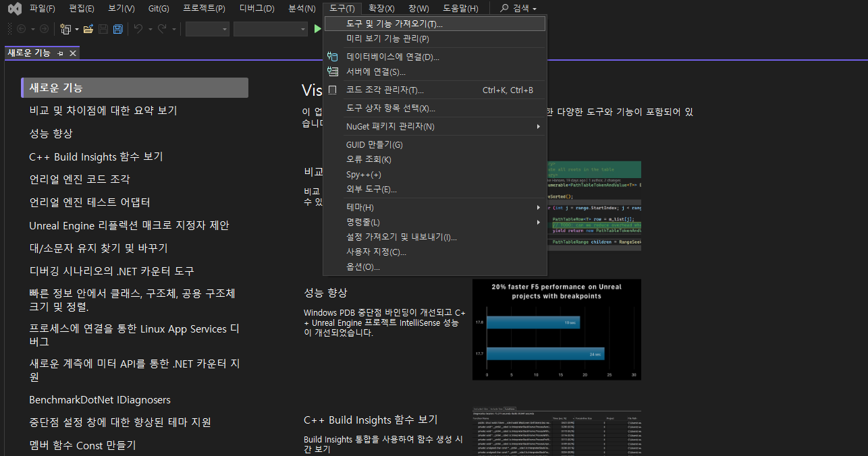The height and width of the screenshot is (456, 868).
Task: Open 성능 향상 in the left list
Action: click(x=51, y=134)
